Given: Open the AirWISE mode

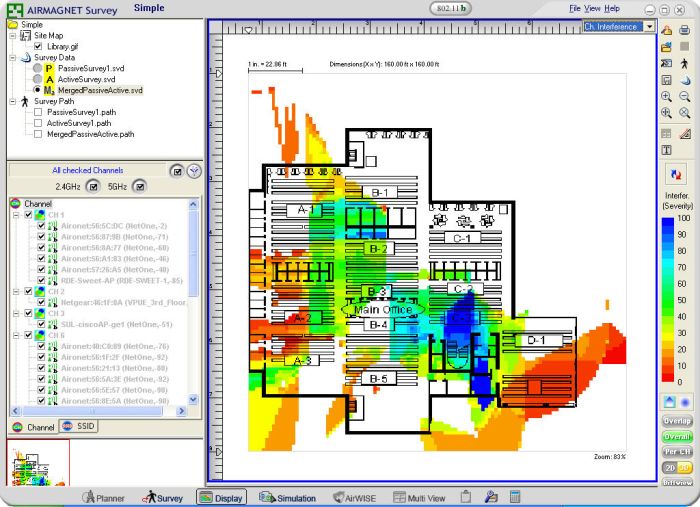Looking at the screenshot, I should coord(355,498).
